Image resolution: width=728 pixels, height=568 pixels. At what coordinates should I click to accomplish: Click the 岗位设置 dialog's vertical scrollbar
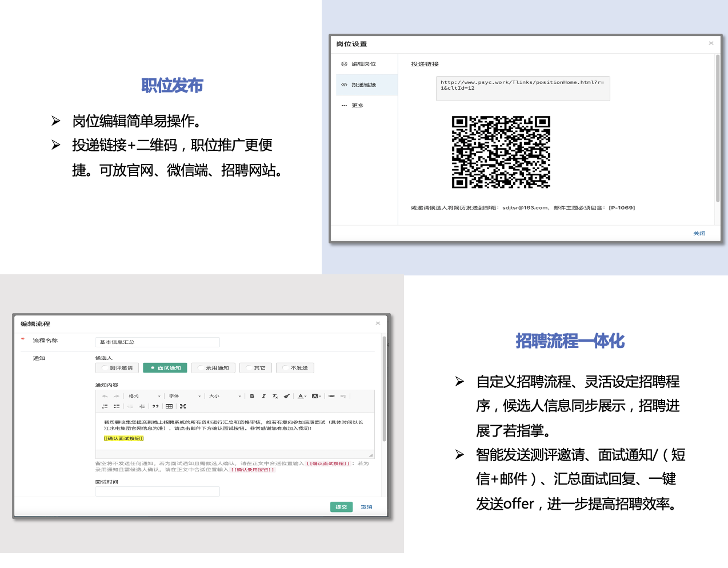[718, 129]
